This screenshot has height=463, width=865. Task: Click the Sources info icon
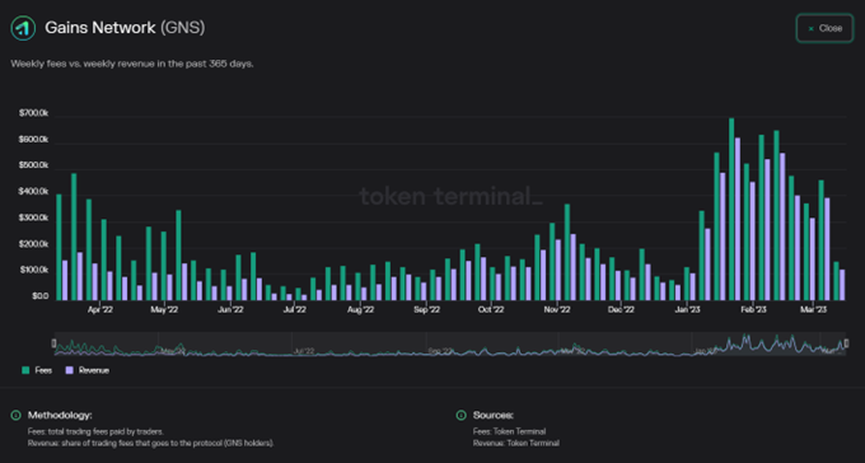coord(461,415)
